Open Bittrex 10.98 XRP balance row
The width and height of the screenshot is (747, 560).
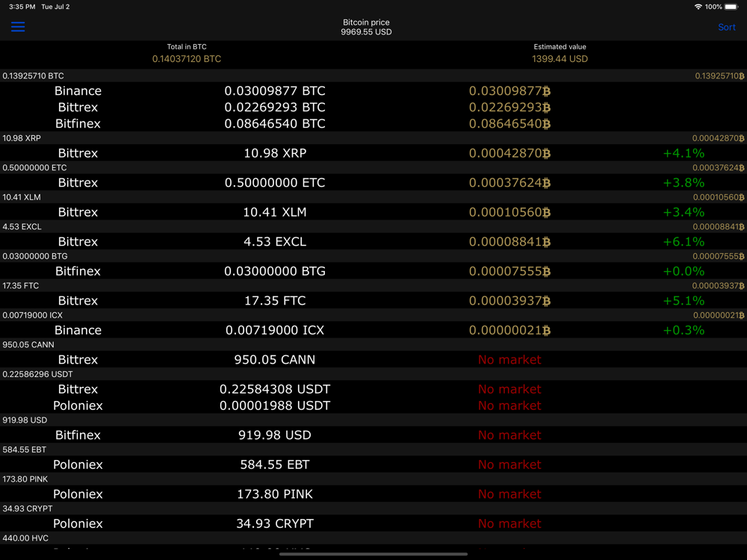(373, 153)
